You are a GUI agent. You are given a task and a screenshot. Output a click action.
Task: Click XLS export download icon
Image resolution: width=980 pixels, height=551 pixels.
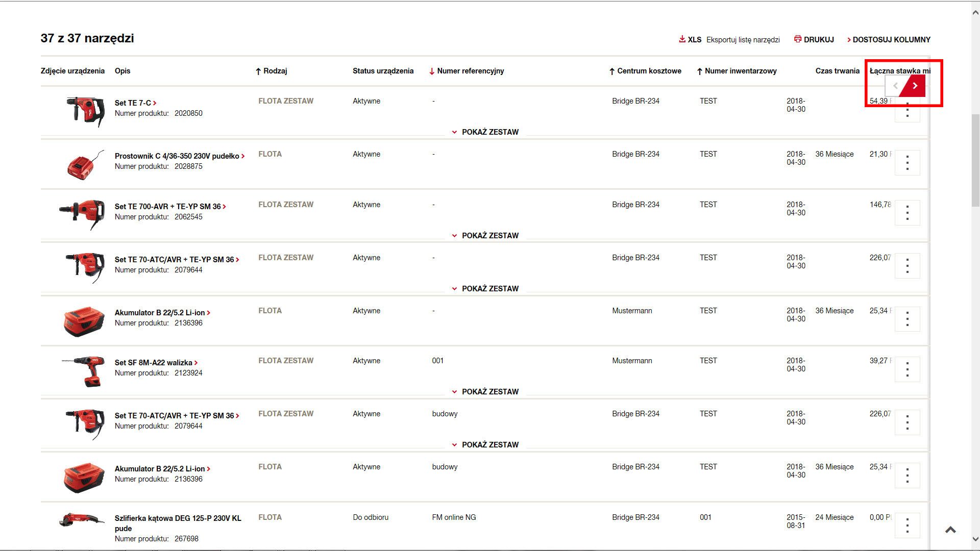pyautogui.click(x=682, y=39)
